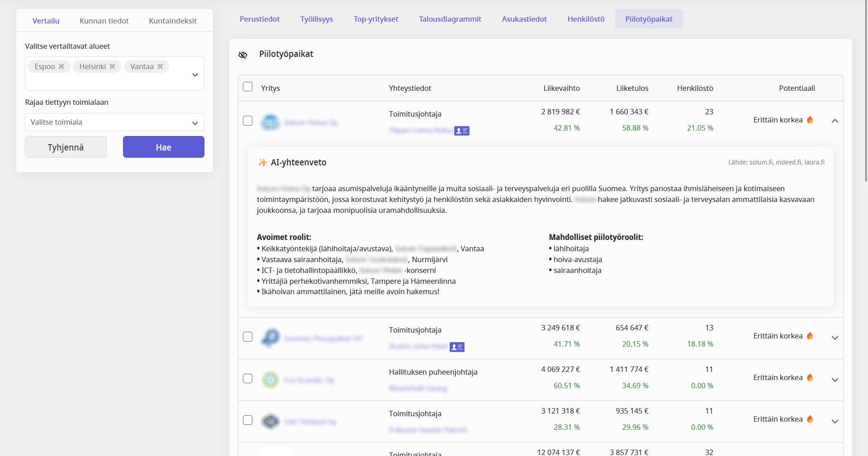Screen dimensions: 868x456
Task: Switch to the Työllisyys tab
Action: pos(317,19)
